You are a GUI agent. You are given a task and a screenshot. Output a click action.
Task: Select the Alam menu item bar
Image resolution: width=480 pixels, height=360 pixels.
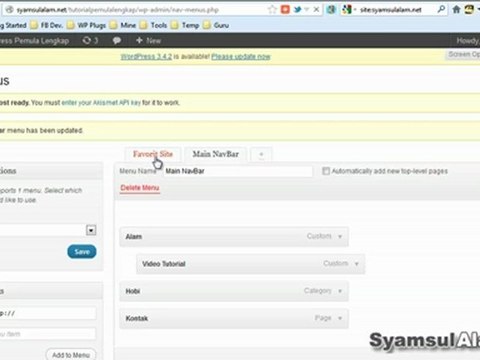[x=234, y=237]
